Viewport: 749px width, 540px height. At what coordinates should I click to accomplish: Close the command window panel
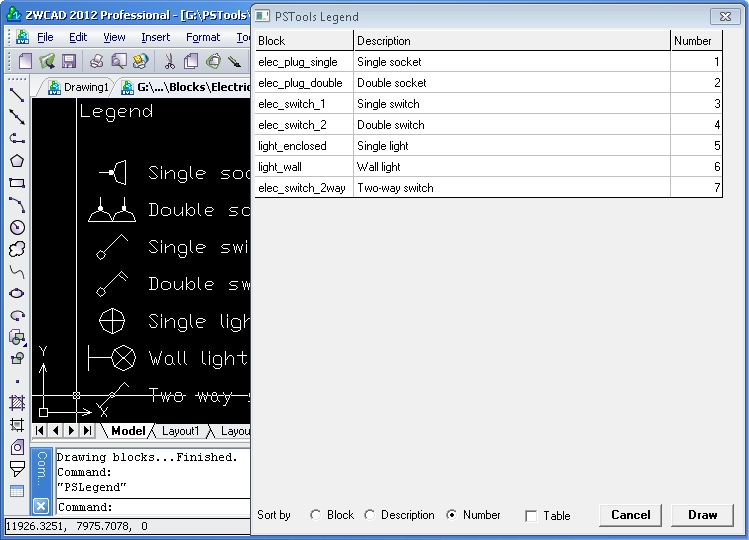pyautogui.click(x=41, y=506)
